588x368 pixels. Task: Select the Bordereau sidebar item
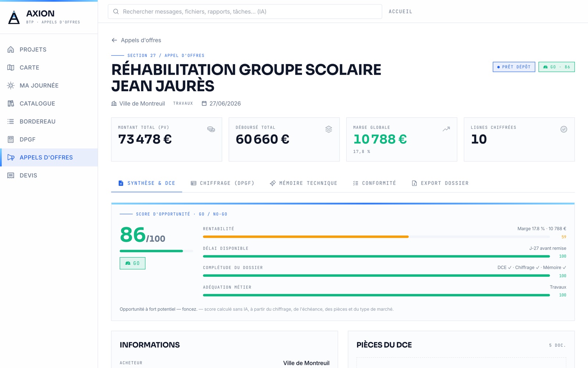[x=49, y=121]
